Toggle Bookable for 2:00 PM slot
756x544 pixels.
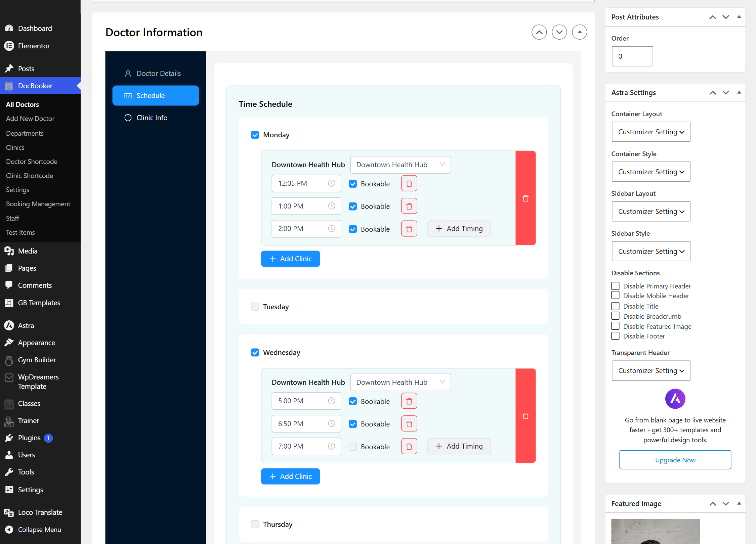point(353,229)
